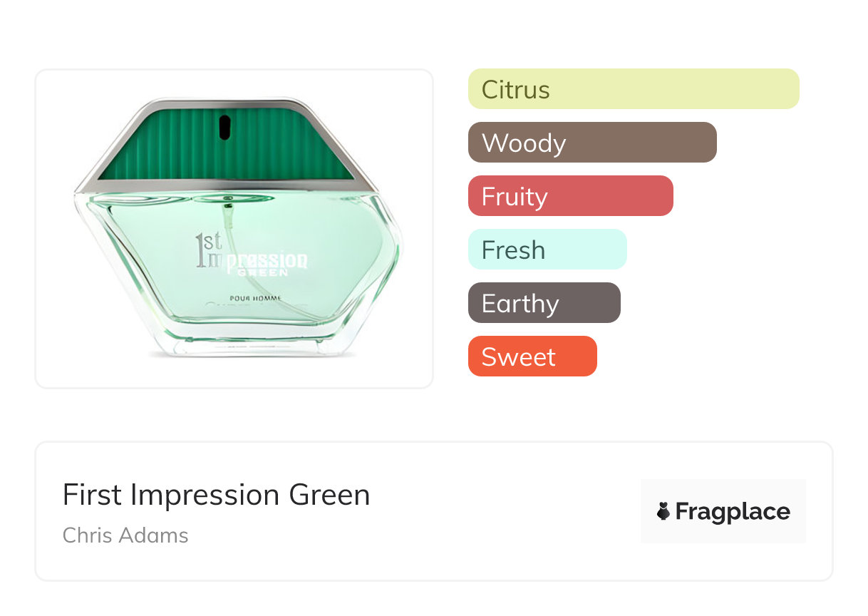Click the Fruity accord bar
Image resolution: width=868 pixels, height=616 pixels.
click(570, 196)
